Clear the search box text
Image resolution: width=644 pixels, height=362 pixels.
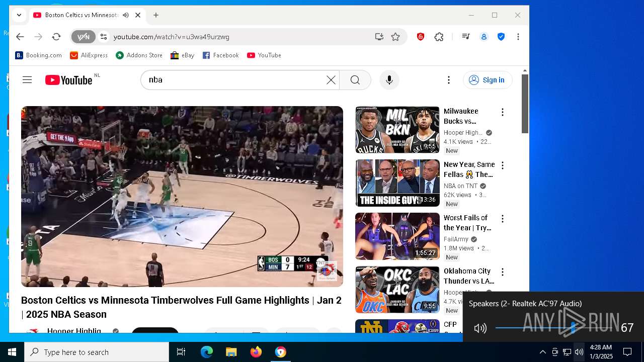(331, 80)
